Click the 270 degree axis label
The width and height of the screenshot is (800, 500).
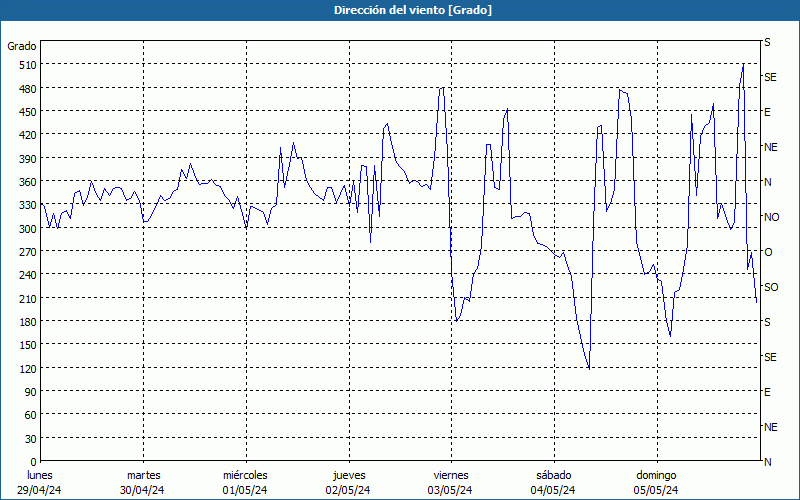point(28,252)
